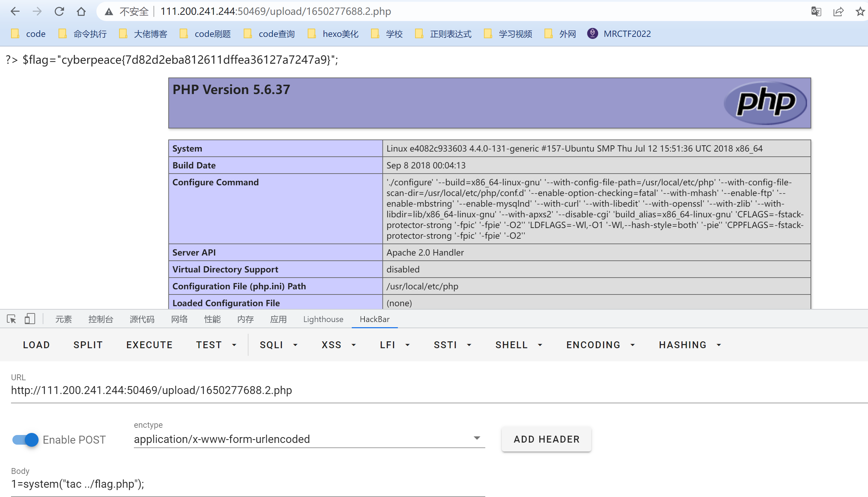868x497 pixels.
Task: Open the browser home page icon
Action: [x=81, y=11]
